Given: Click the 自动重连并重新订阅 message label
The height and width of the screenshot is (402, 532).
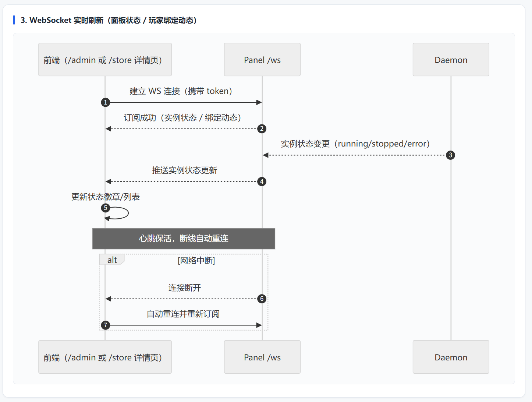Looking at the screenshot, I should [183, 314].
